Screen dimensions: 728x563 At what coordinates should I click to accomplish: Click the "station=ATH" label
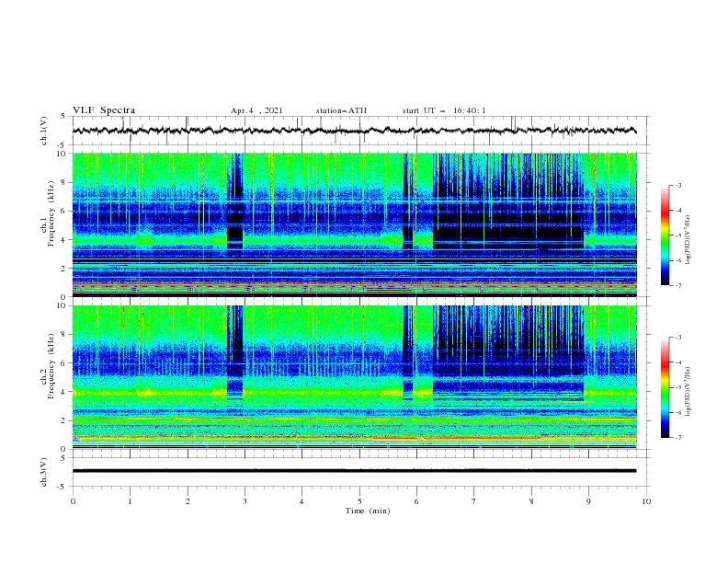[341, 110]
